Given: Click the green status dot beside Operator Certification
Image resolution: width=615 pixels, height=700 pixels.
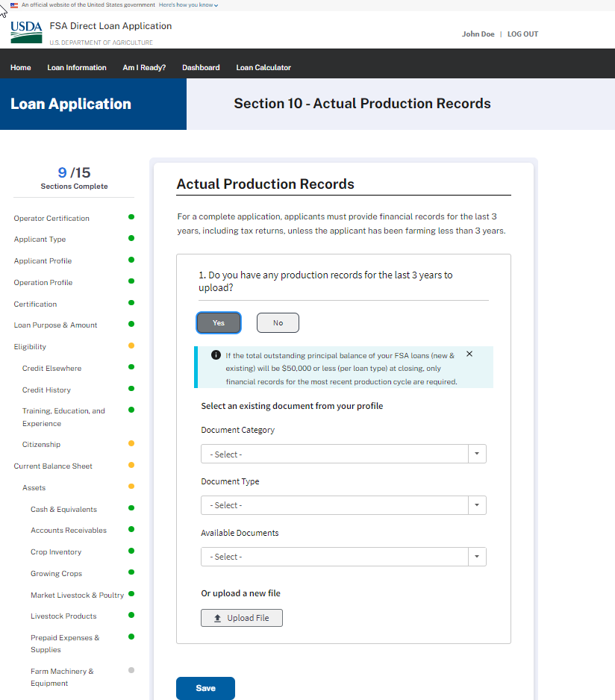Looking at the screenshot, I should 131,217.
